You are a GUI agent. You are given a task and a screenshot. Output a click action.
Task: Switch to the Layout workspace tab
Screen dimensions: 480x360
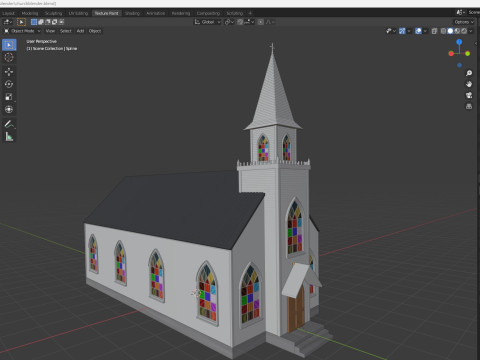9,13
